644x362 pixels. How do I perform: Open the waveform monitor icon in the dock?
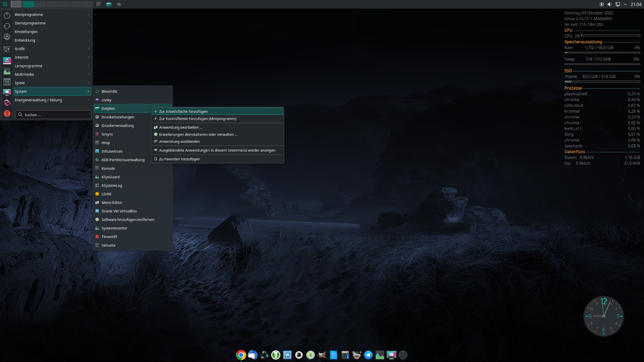[287, 355]
